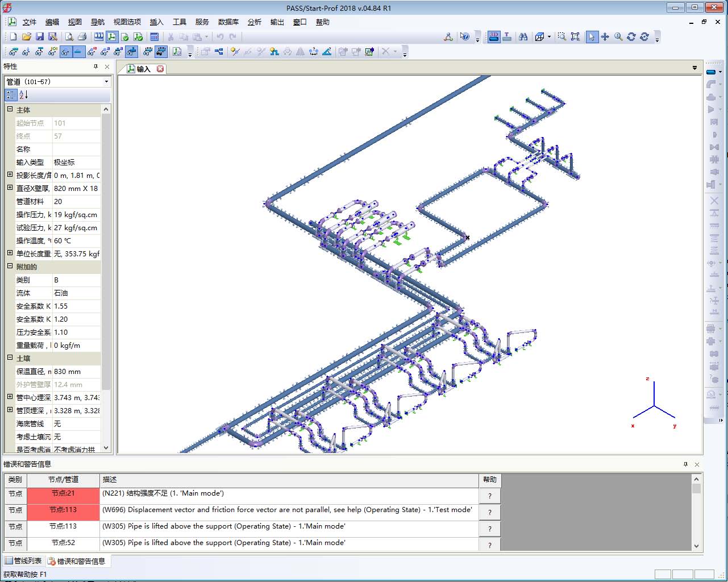Image resolution: width=728 pixels, height=582 pixels.
Task: Click the Zoom Extents icon
Action: pyautogui.click(x=575, y=36)
